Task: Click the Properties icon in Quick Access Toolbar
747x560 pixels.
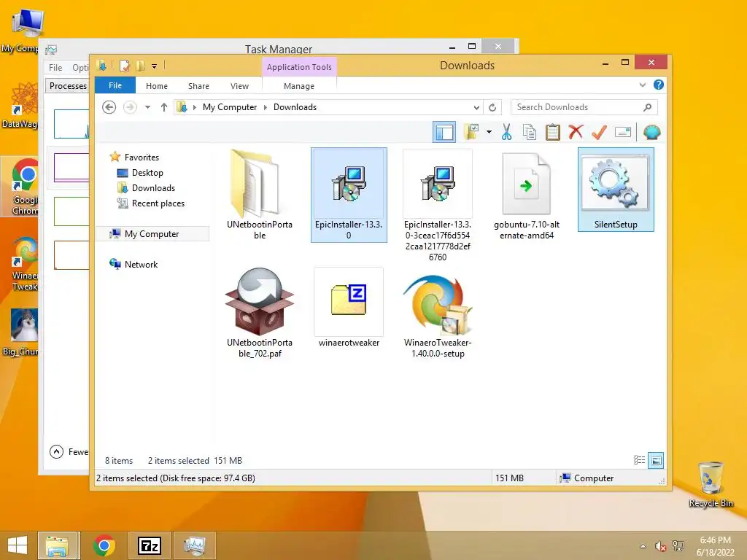Action: [124, 66]
